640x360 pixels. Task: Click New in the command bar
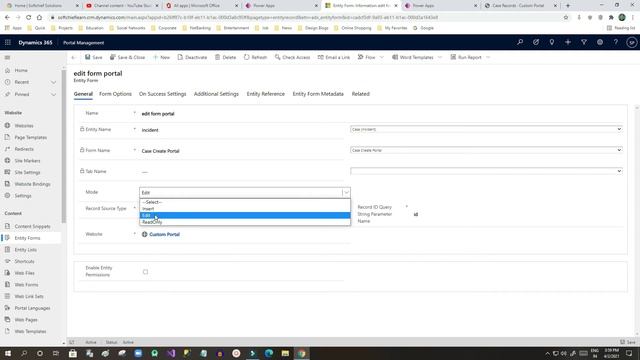pos(161,58)
